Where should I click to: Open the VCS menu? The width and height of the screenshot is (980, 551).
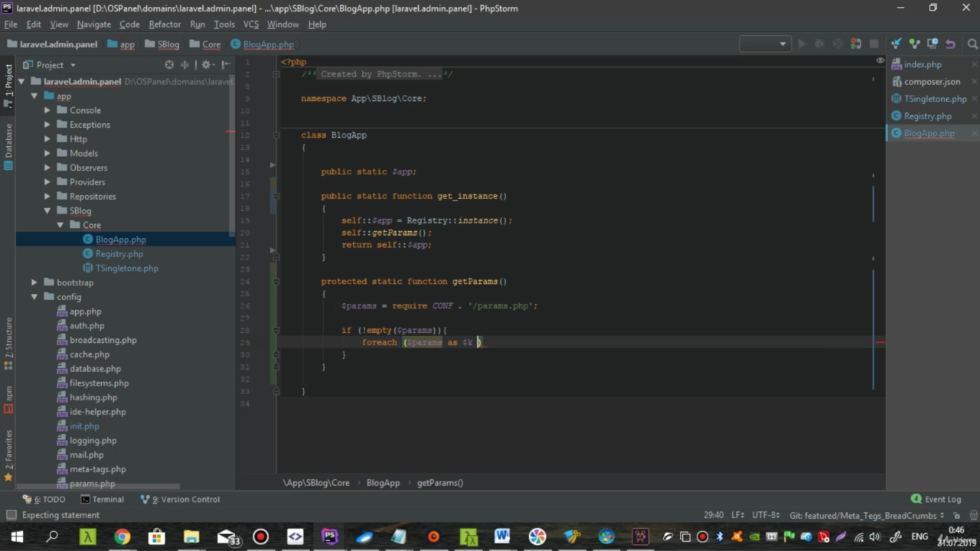251,24
